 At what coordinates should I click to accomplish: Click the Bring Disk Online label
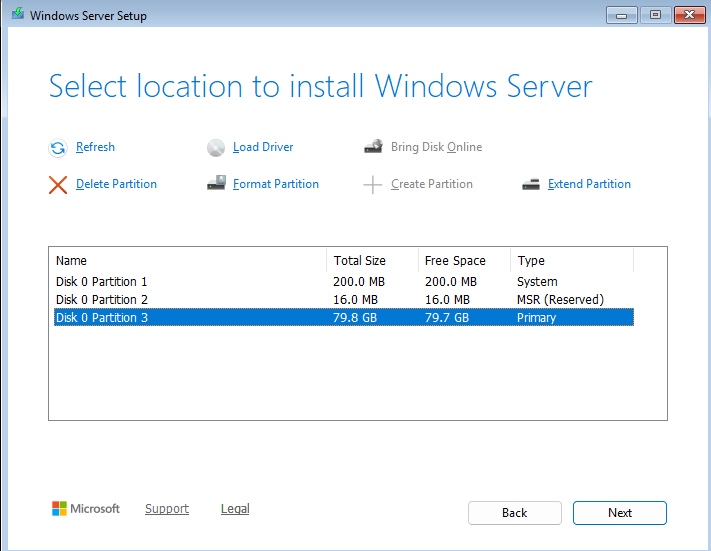tap(436, 147)
